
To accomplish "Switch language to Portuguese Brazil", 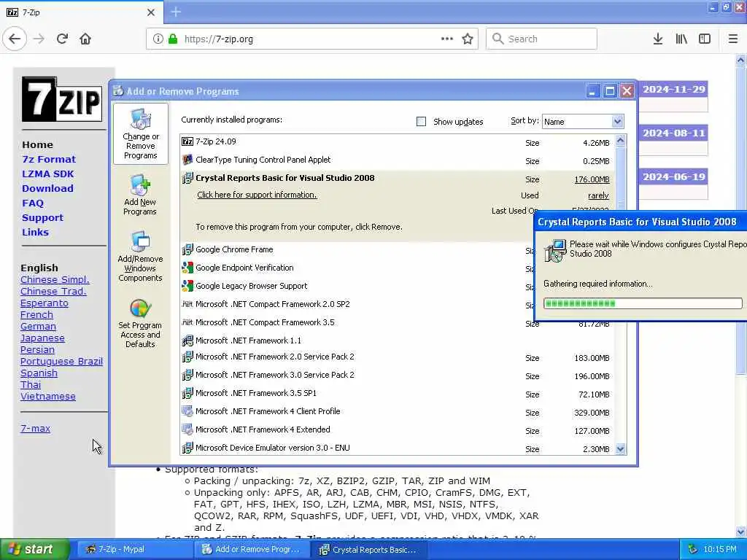I will point(61,361).
